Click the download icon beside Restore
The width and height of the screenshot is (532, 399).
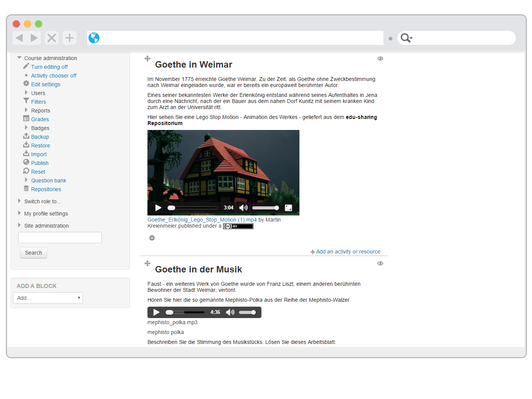click(26, 145)
